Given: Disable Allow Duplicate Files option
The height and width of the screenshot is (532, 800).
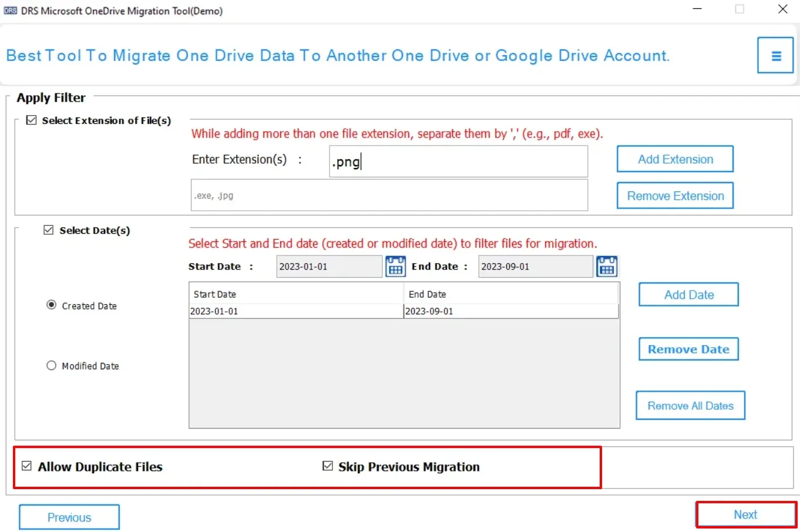Looking at the screenshot, I should pos(26,466).
